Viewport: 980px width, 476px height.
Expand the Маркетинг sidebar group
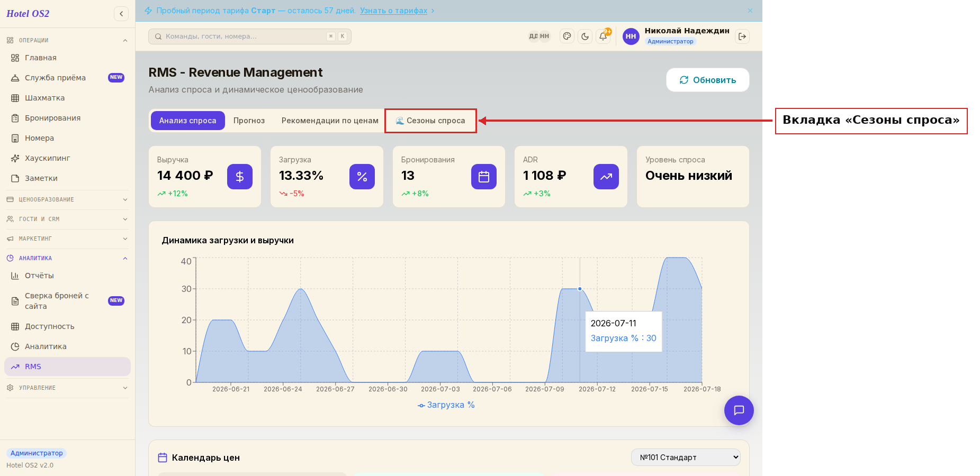pyautogui.click(x=67, y=239)
